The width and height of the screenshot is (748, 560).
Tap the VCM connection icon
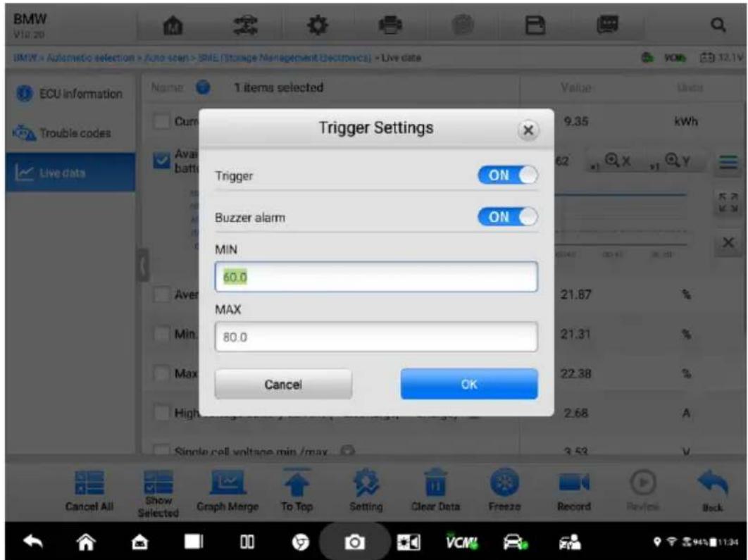tap(462, 542)
